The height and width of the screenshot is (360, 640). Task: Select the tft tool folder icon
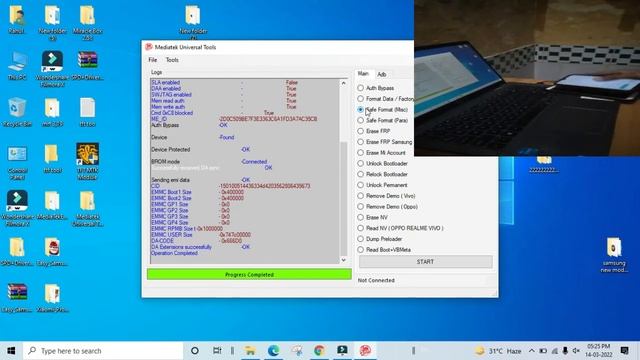click(52, 158)
